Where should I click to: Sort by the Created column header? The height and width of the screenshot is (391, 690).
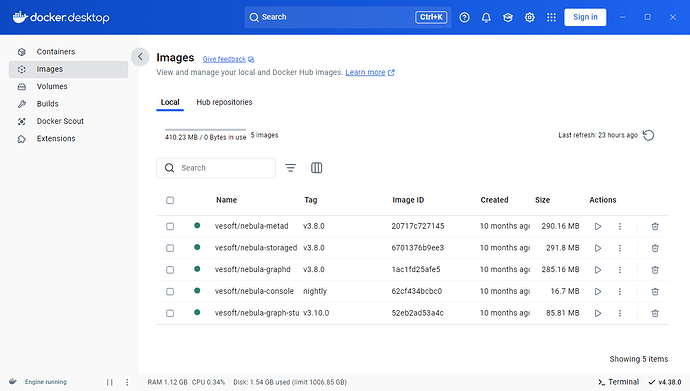[494, 200]
